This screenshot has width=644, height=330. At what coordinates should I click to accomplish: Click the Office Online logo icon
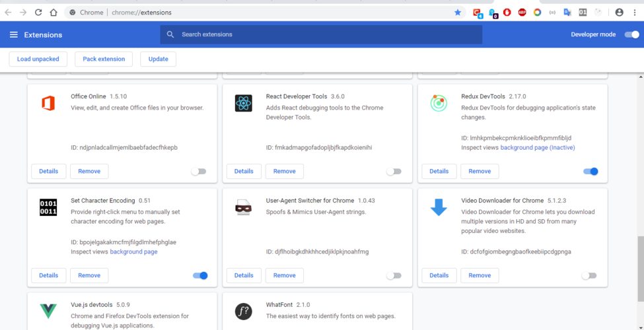(48, 102)
